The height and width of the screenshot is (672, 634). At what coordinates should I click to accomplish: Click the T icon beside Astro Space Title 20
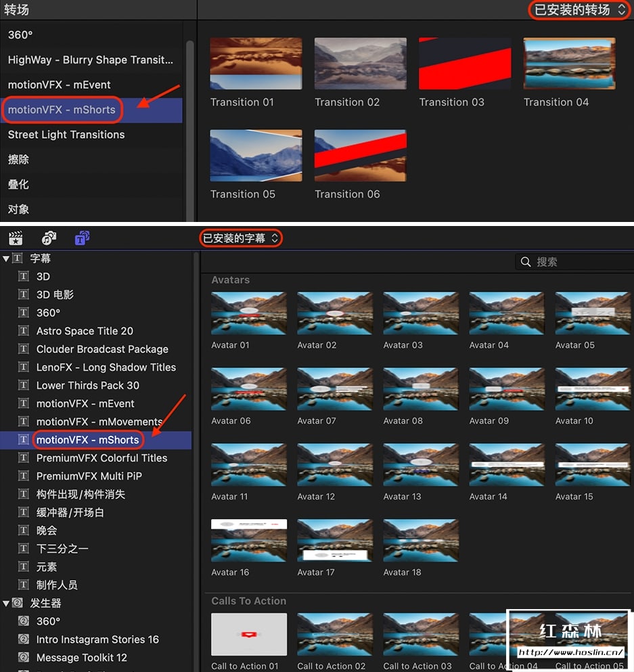(x=24, y=331)
